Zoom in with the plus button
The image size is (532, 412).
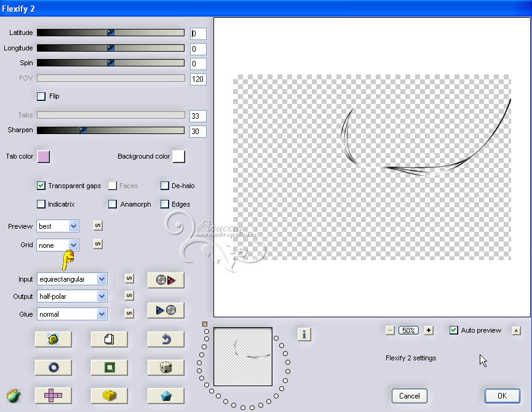coord(429,330)
